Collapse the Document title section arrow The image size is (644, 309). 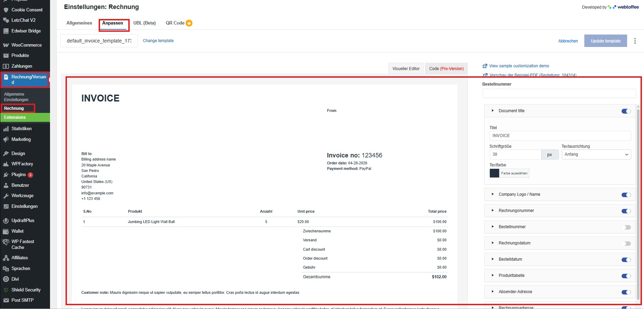(493, 110)
